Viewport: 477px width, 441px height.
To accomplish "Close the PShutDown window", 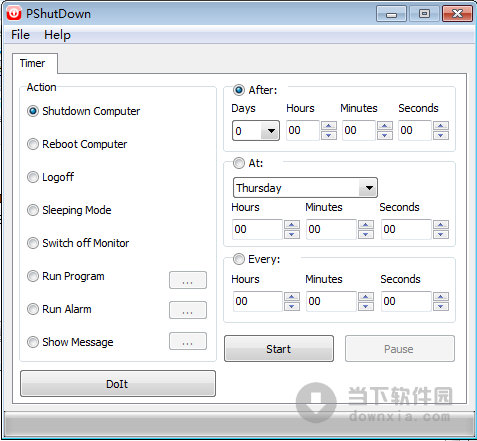I will click(x=457, y=14).
